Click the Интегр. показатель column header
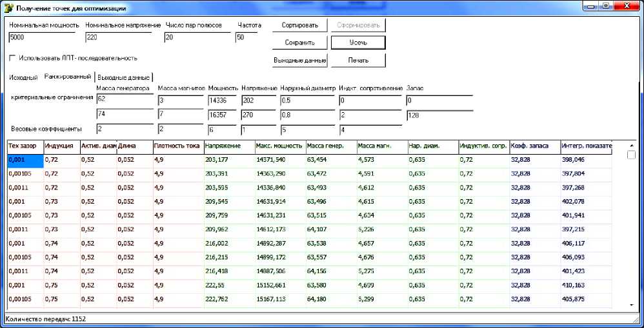The width and height of the screenshot is (644, 328). pos(585,146)
